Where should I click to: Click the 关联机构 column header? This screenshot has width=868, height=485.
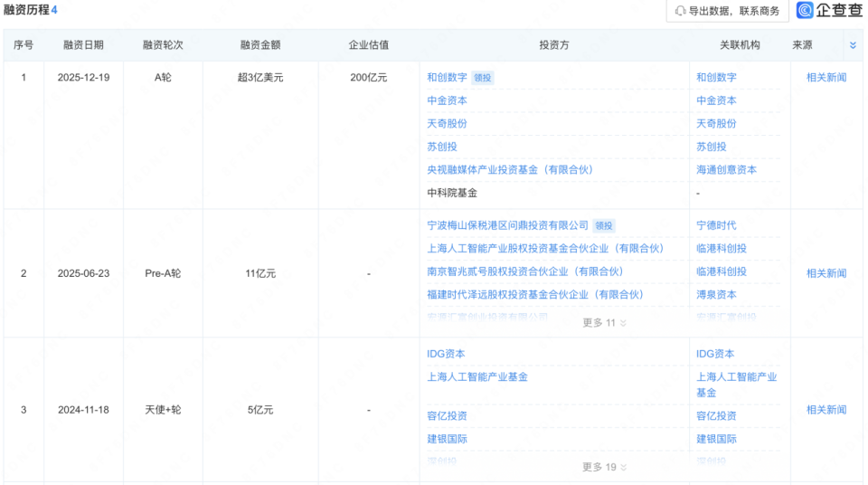[x=740, y=45]
